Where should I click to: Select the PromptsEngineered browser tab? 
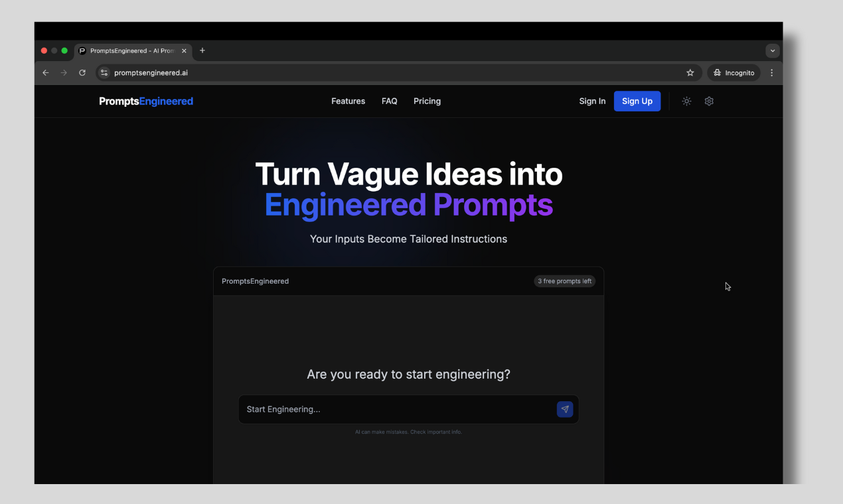tap(133, 51)
